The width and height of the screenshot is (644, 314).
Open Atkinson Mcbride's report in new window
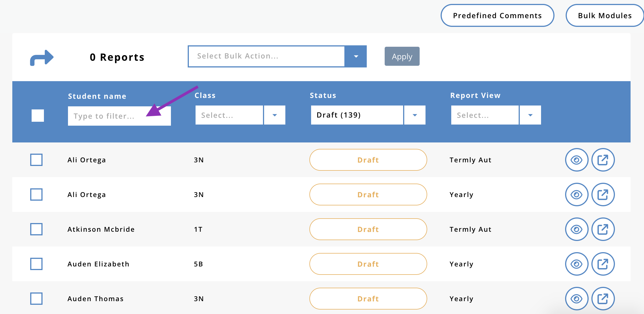coord(603,229)
